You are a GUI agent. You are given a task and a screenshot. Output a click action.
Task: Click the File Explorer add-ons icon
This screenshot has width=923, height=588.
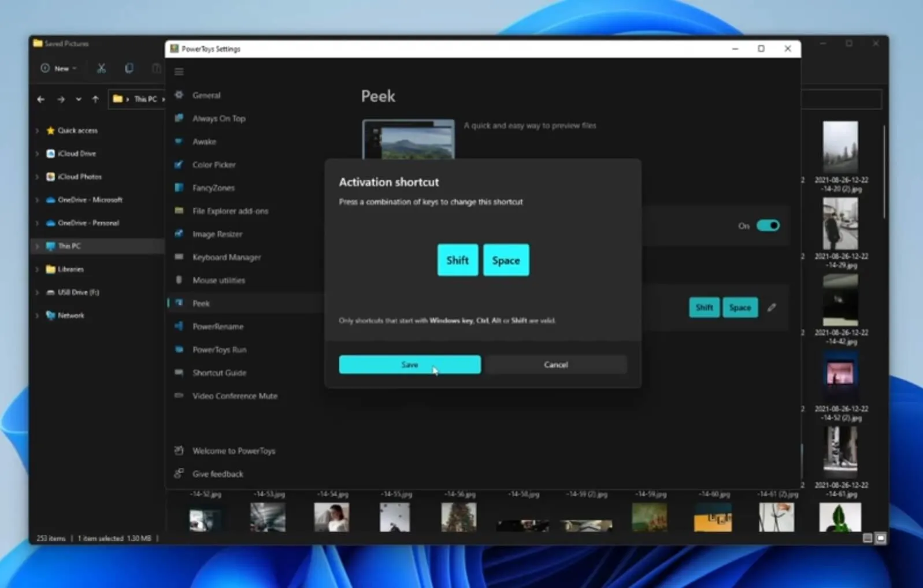pos(179,210)
